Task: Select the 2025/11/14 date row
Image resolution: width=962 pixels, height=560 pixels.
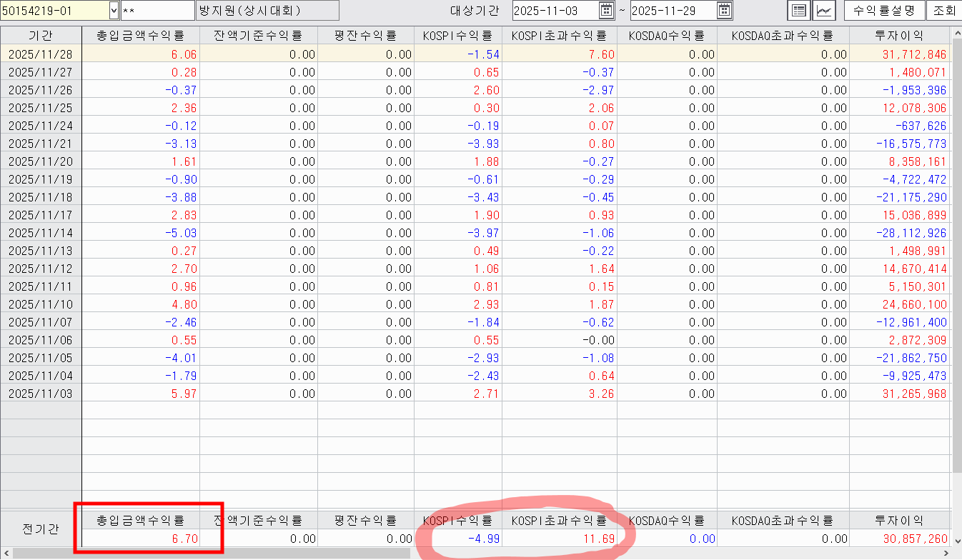Action: 41,233
